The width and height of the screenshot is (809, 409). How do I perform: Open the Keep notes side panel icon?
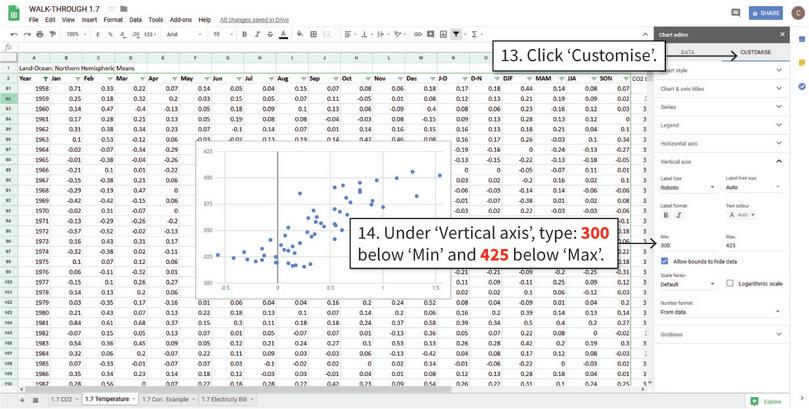click(801, 63)
